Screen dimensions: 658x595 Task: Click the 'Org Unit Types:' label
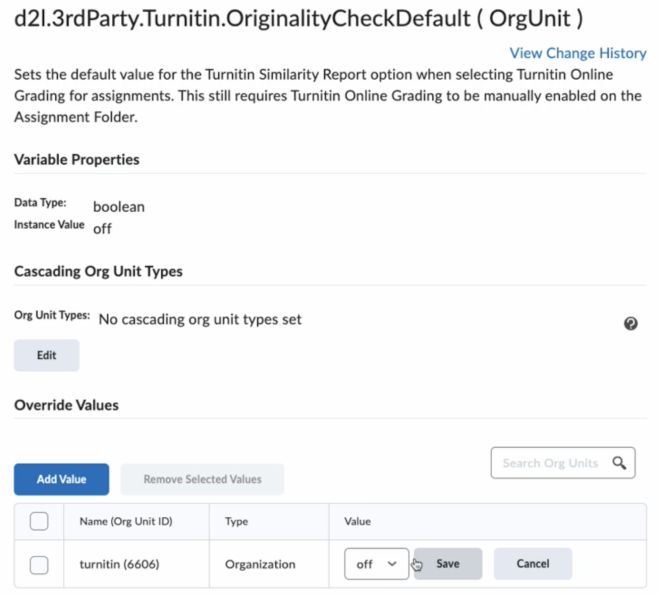[52, 315]
